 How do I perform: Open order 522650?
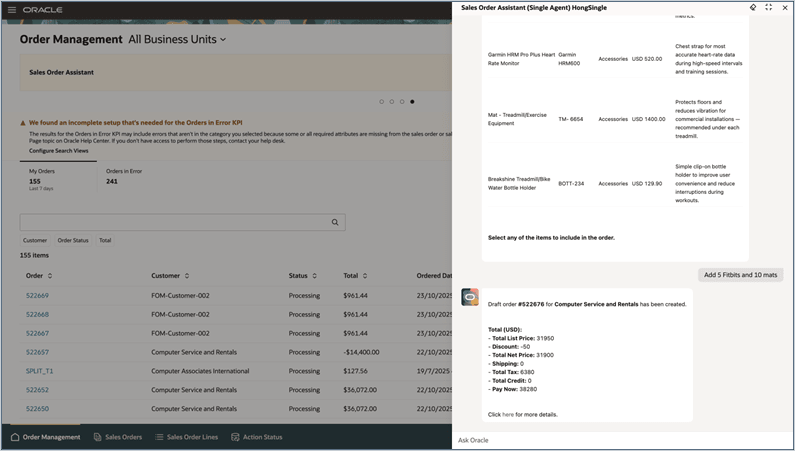tap(38, 408)
